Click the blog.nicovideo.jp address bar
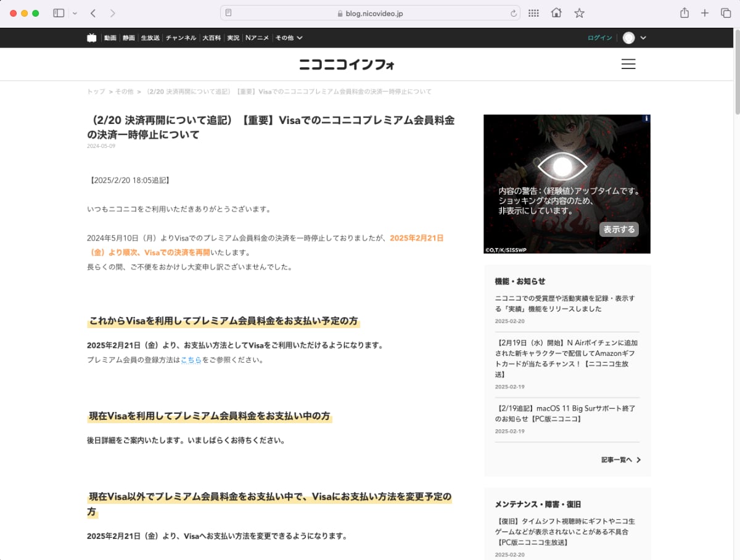Viewport: 740px width, 560px height. click(370, 13)
